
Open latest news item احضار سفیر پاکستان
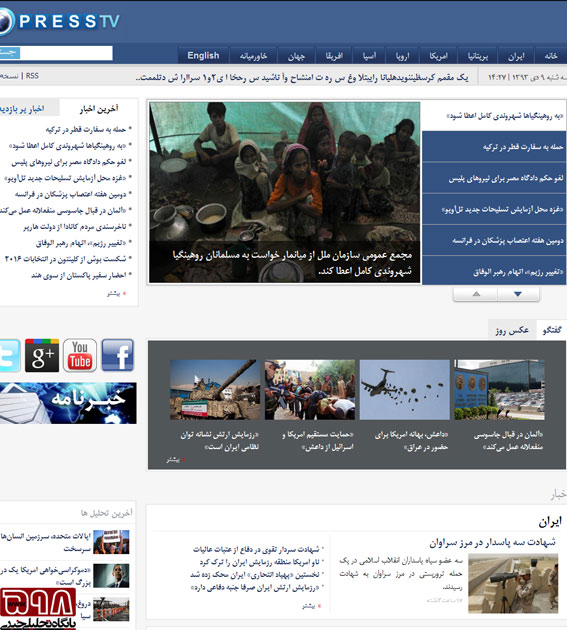(79, 275)
